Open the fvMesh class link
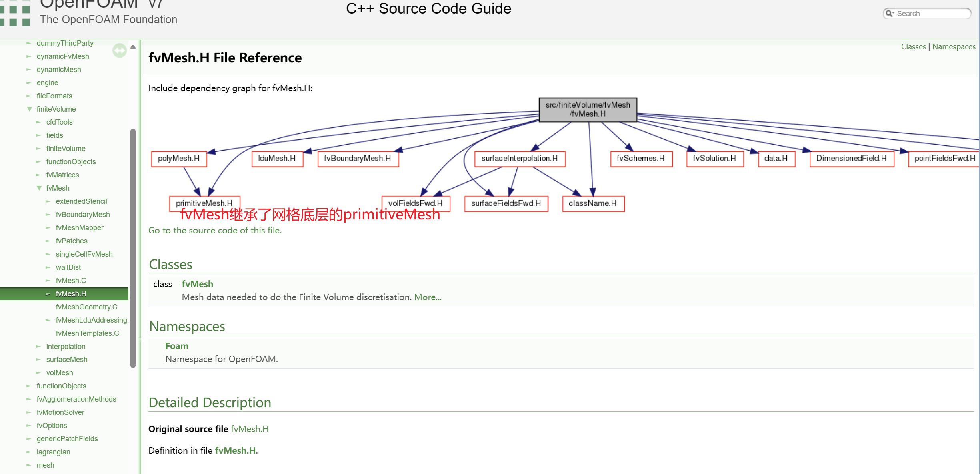 pyautogui.click(x=197, y=284)
